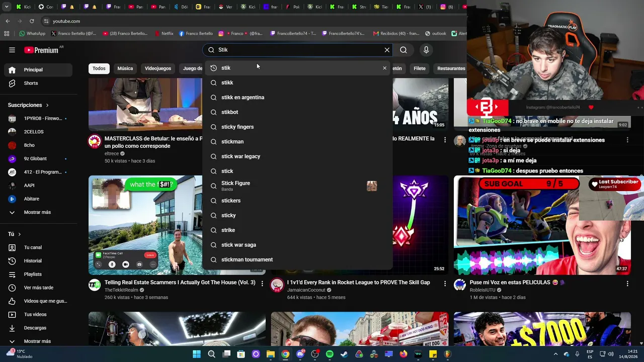The image size is (644, 362).
Task: Choose the "Stick Figure" Banda suggestion
Action: tap(297, 186)
